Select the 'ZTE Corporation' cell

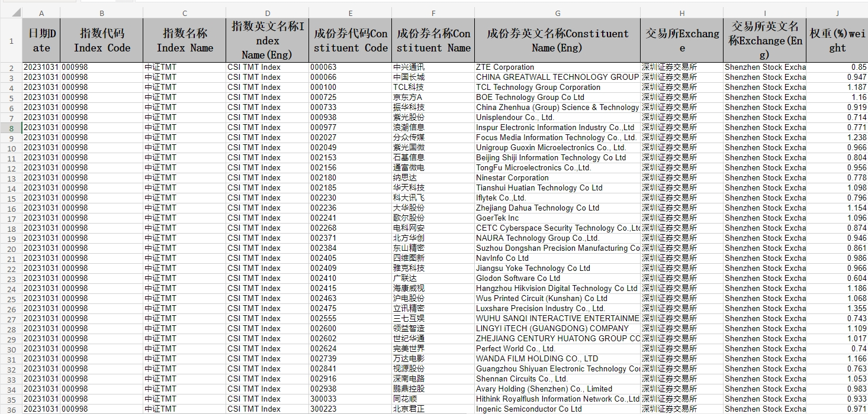click(x=558, y=67)
